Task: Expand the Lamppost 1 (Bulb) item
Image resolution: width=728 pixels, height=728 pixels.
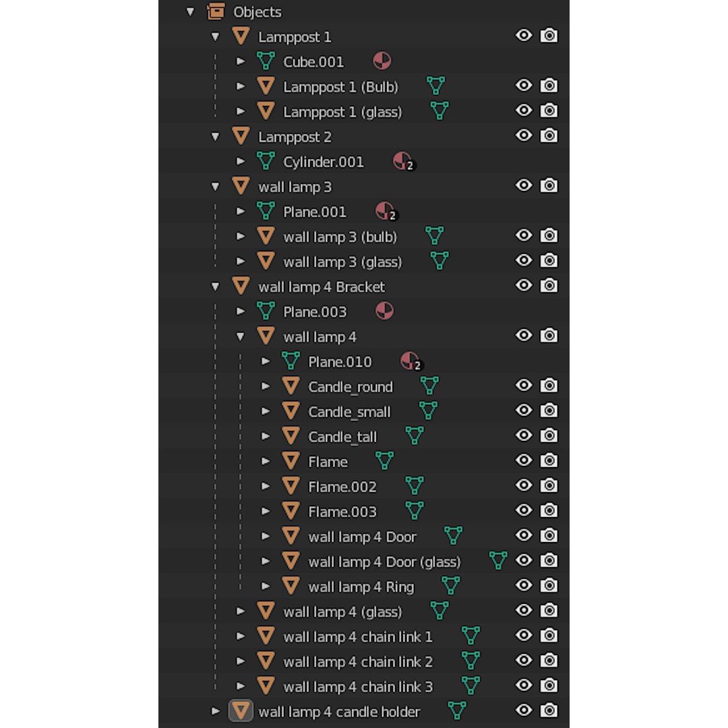Action: tap(241, 86)
